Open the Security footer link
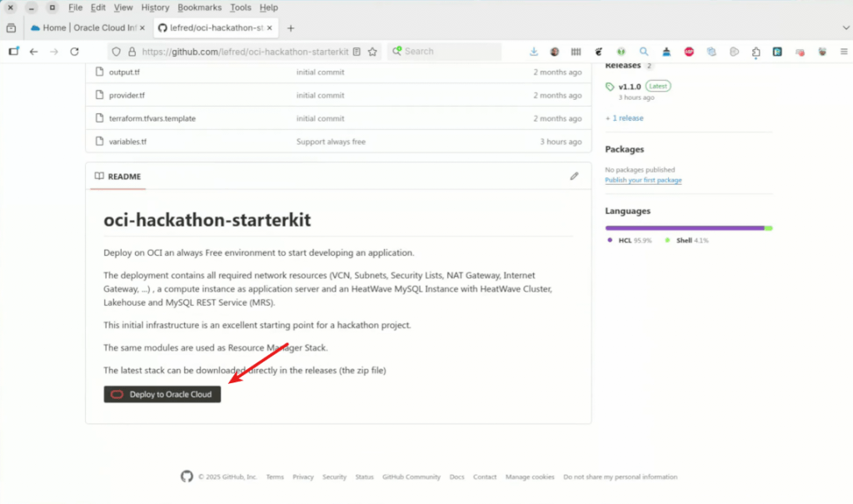 pyautogui.click(x=334, y=477)
